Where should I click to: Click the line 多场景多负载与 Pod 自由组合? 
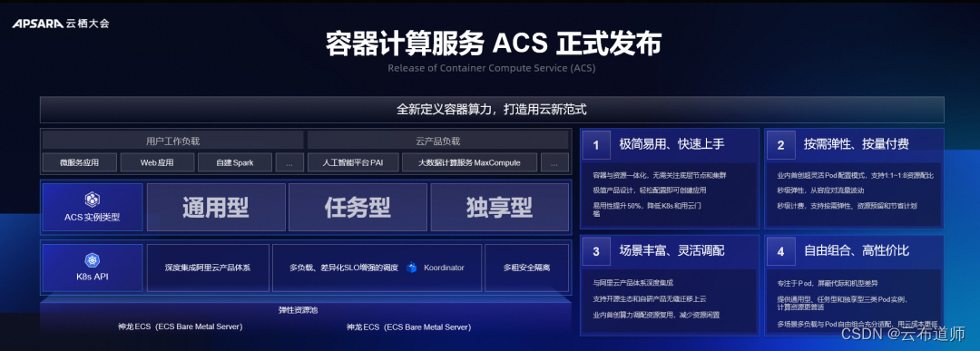857,324
